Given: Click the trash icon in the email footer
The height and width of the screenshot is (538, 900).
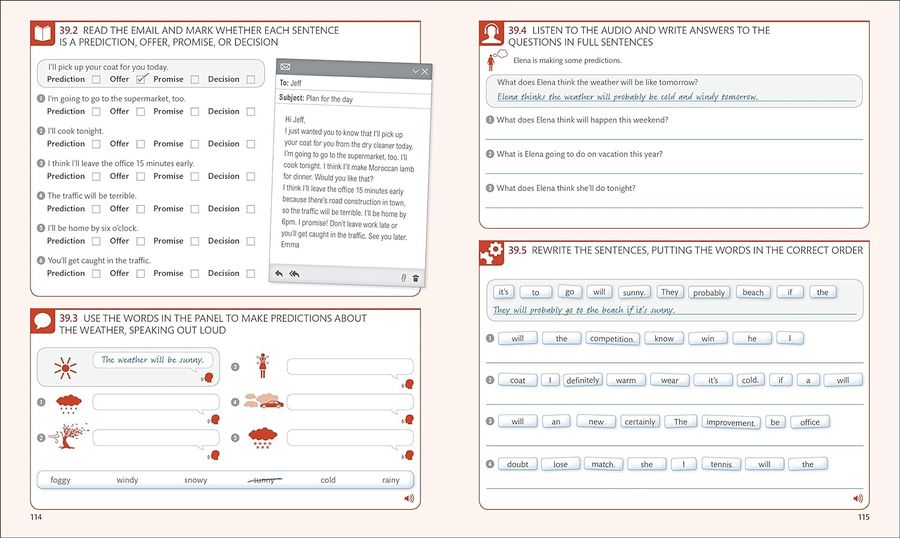Looking at the screenshot, I should 416,278.
